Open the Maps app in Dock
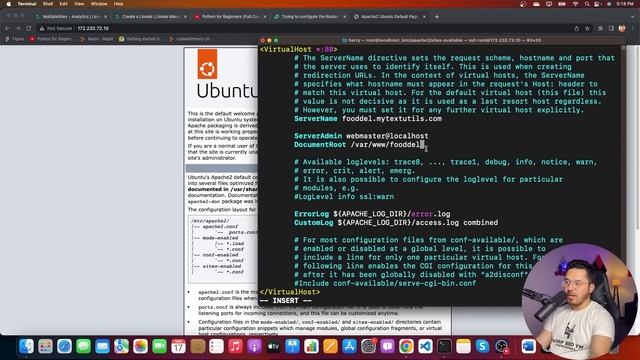The height and width of the screenshot is (360, 640). 121,347
